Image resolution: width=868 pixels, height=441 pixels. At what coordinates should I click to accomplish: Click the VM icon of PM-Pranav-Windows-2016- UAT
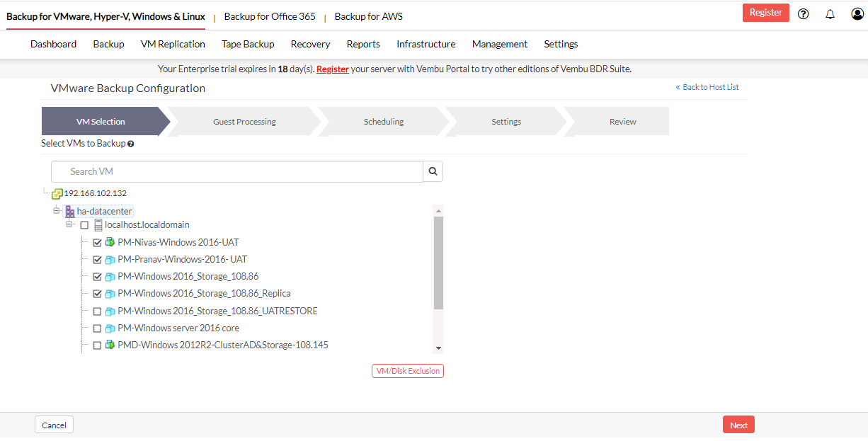coord(110,259)
